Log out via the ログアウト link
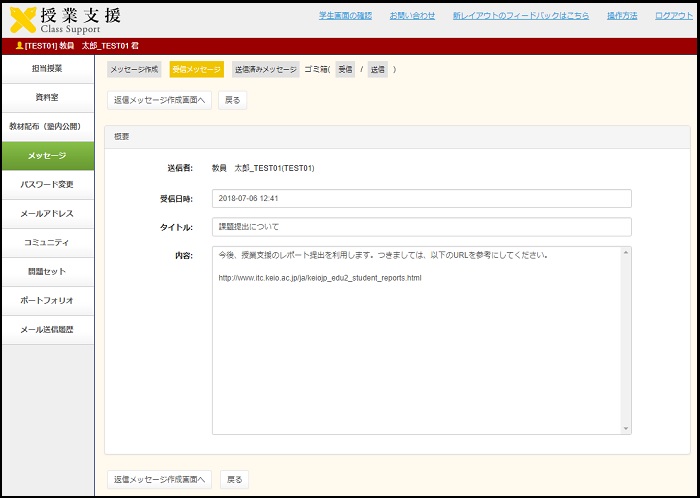The height and width of the screenshot is (498, 700). [672, 16]
